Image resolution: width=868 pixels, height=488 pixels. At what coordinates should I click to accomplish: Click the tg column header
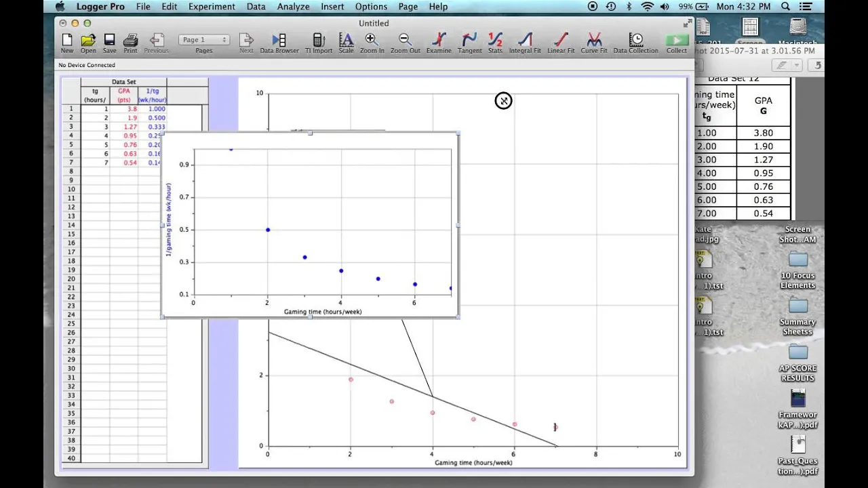[95, 95]
